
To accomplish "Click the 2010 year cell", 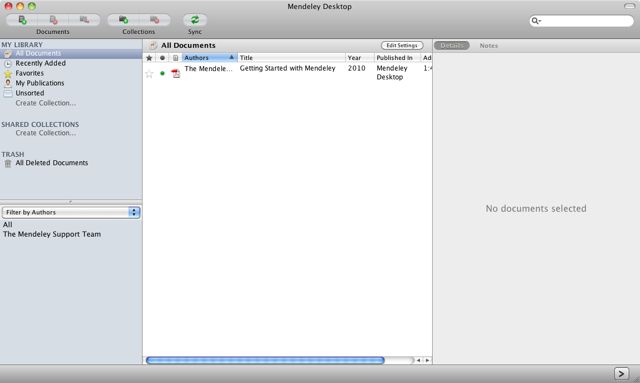I will 356,69.
